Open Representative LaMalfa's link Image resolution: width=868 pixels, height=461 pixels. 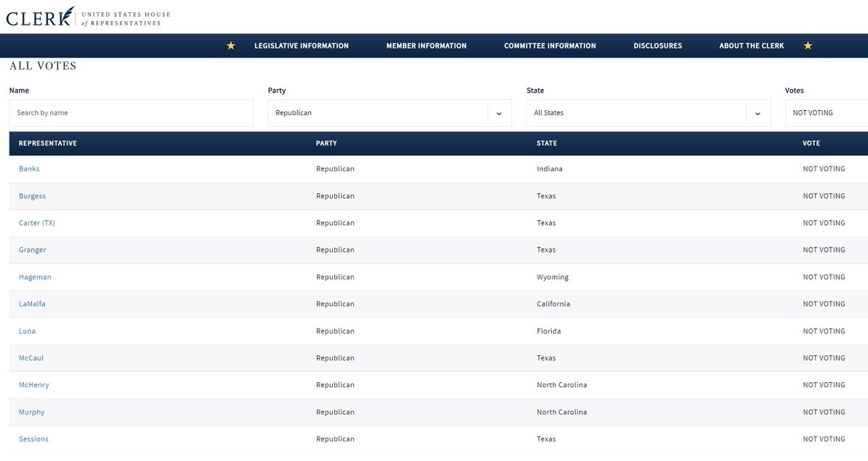click(32, 304)
